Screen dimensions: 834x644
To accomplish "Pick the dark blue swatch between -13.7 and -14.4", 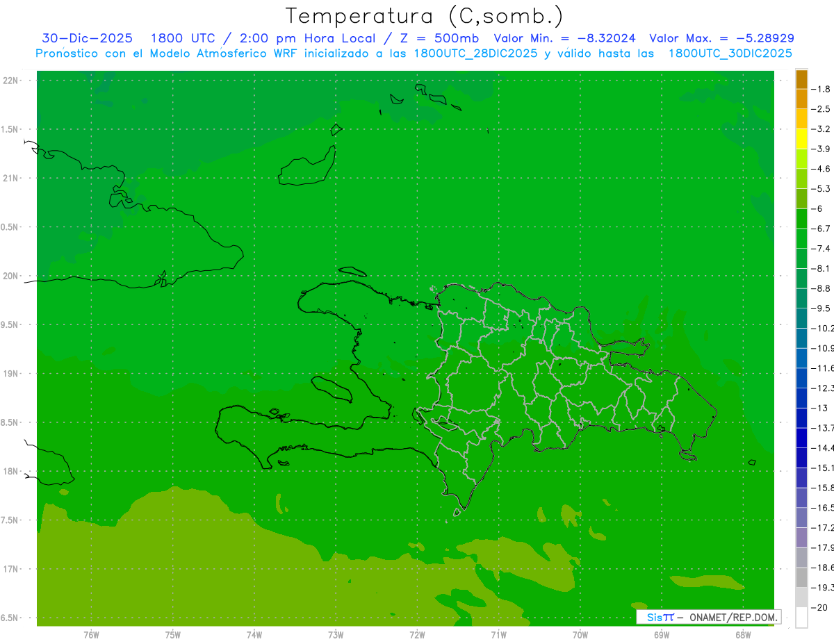I will pyautogui.click(x=801, y=438).
